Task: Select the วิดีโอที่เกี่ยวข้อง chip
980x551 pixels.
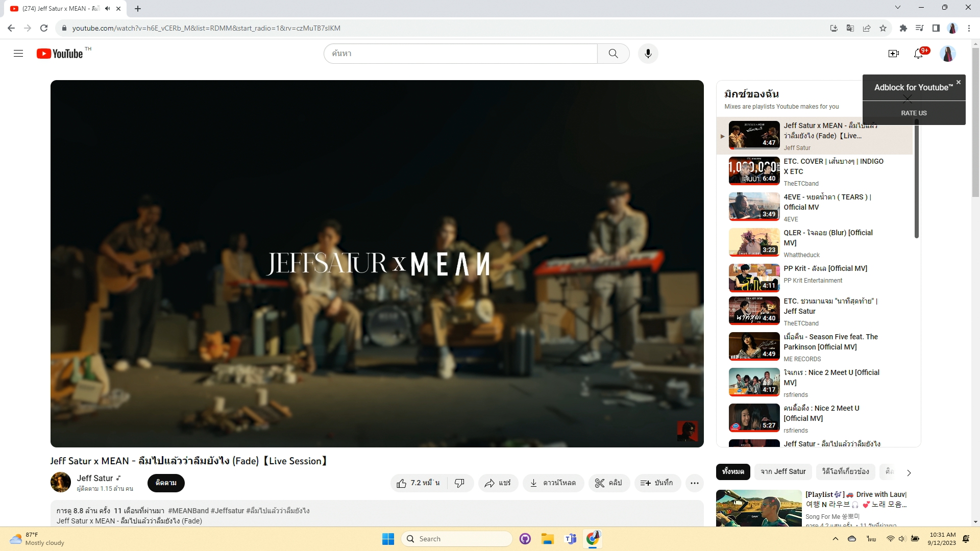Action: tap(845, 472)
